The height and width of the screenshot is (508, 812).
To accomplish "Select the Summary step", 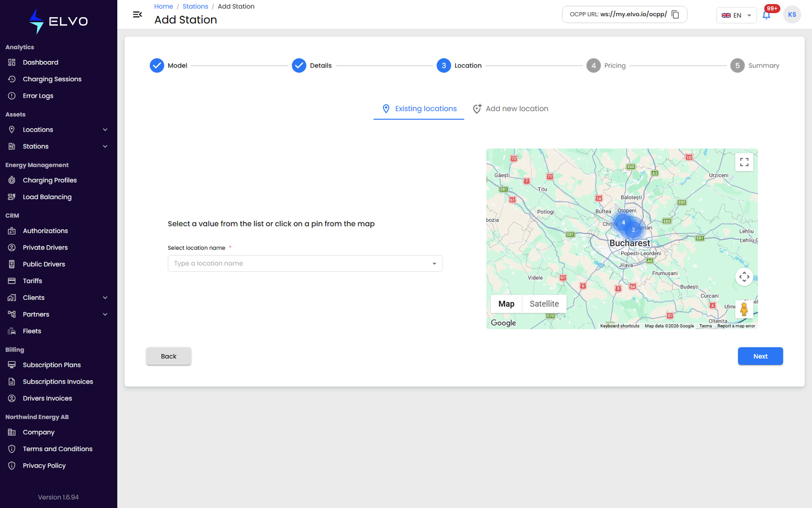I will [755, 66].
